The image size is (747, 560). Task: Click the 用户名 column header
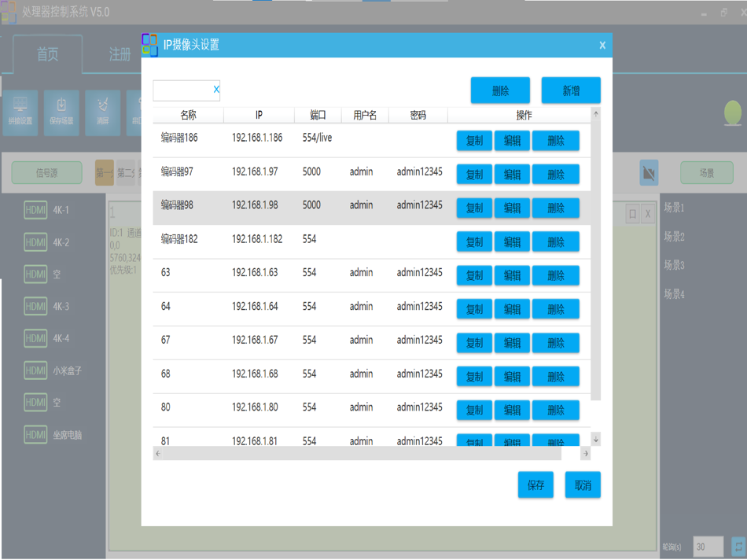point(365,115)
